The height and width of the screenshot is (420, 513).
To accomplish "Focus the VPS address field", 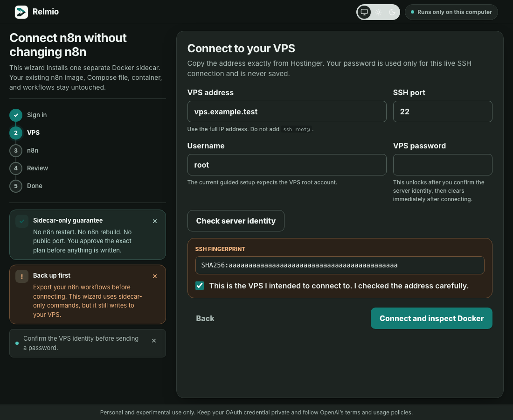I will tap(287, 112).
